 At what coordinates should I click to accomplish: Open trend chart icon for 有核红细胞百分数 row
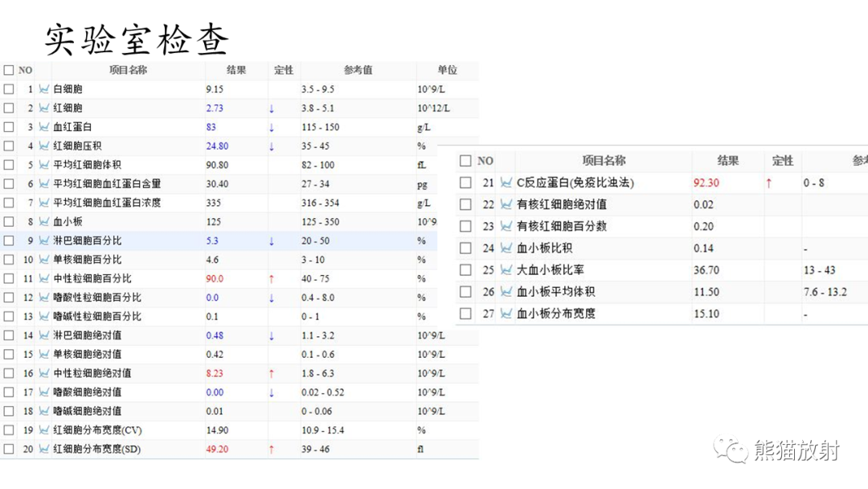(x=506, y=226)
